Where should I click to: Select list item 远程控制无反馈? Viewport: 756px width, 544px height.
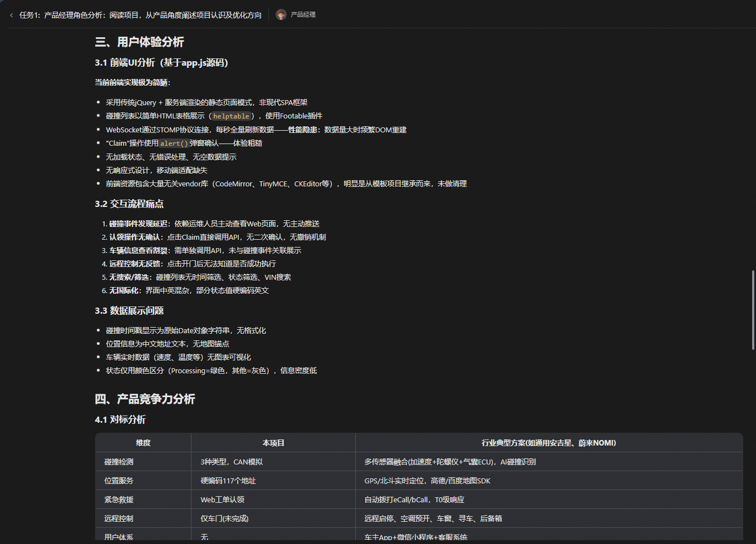[193, 264]
